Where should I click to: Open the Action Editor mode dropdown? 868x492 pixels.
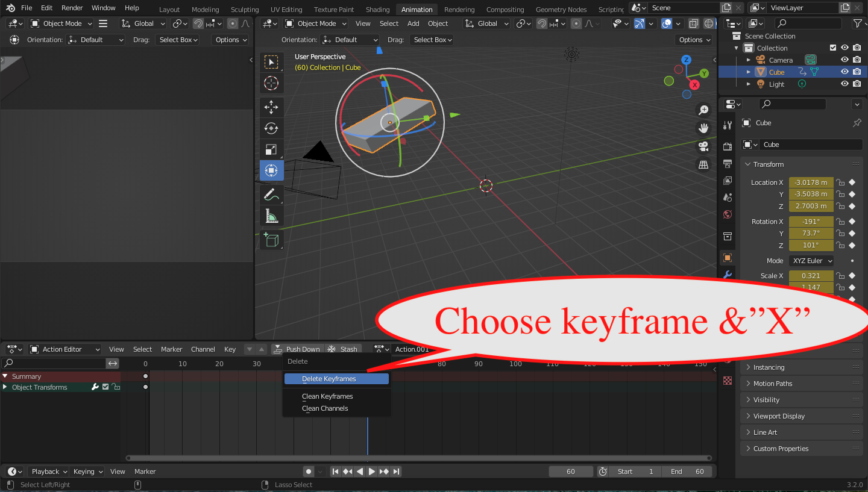65,349
